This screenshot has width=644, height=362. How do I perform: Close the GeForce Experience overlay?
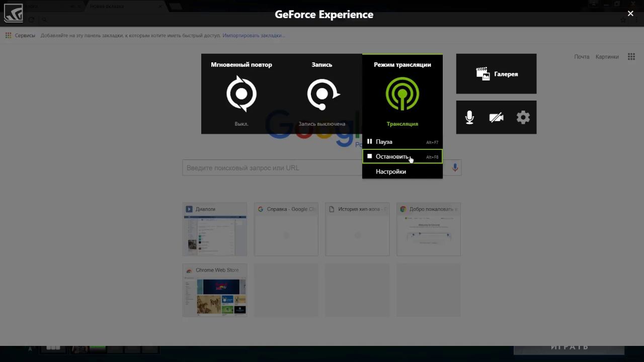click(630, 14)
